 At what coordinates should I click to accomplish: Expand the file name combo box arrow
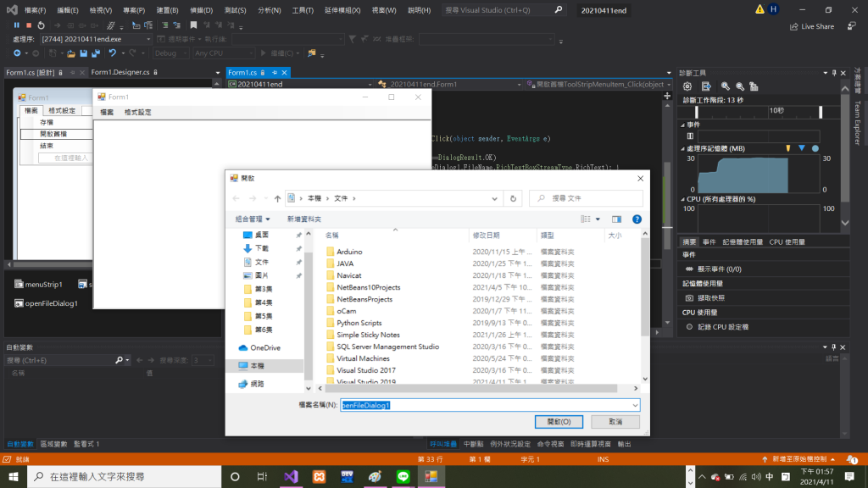[x=635, y=406]
